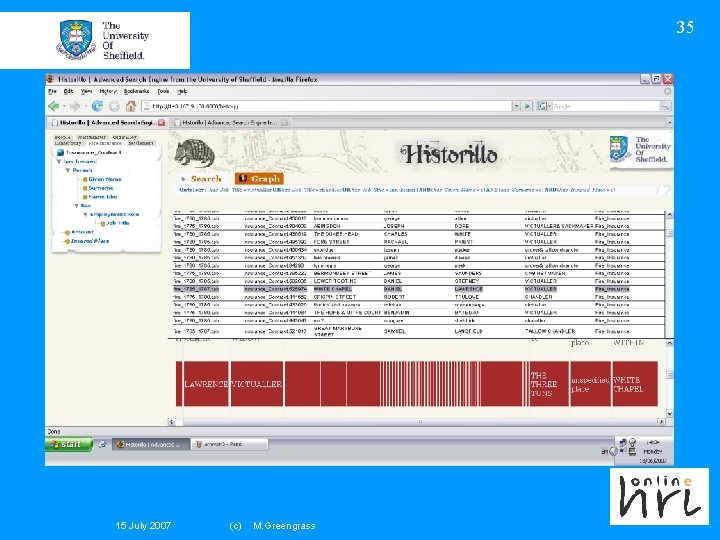Open the View menu
Viewport: 720px width, 540px height.
[x=86, y=91]
